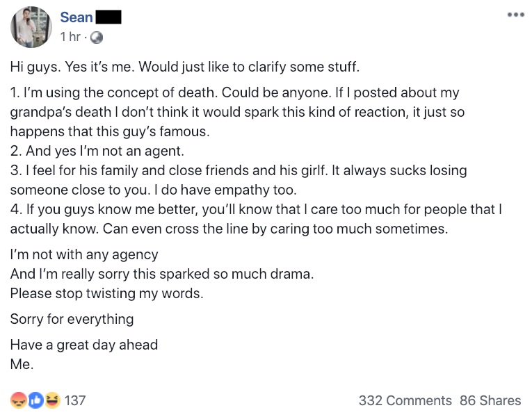Open the three-dot post options menu

coord(516,15)
